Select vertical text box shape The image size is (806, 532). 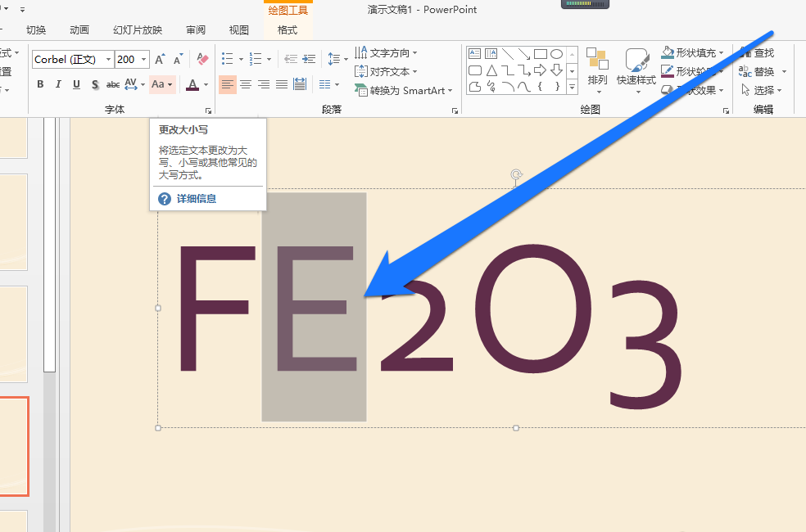click(x=491, y=54)
